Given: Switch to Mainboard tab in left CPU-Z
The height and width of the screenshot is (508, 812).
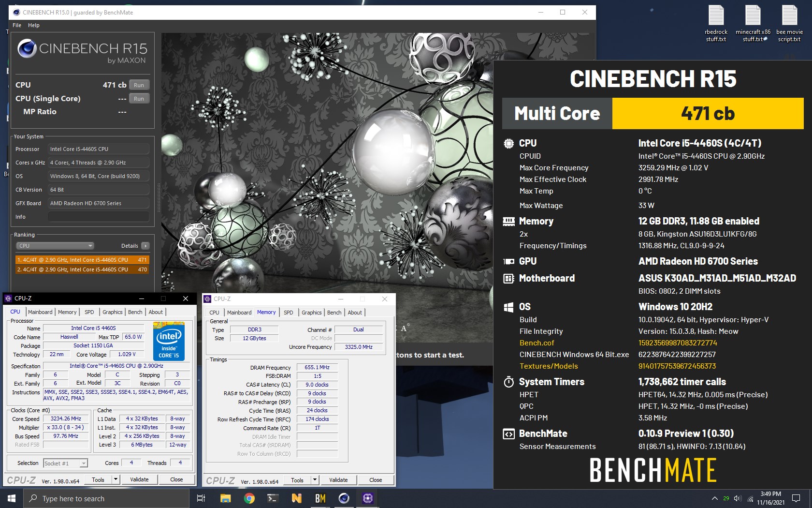Looking at the screenshot, I should 40,312.
